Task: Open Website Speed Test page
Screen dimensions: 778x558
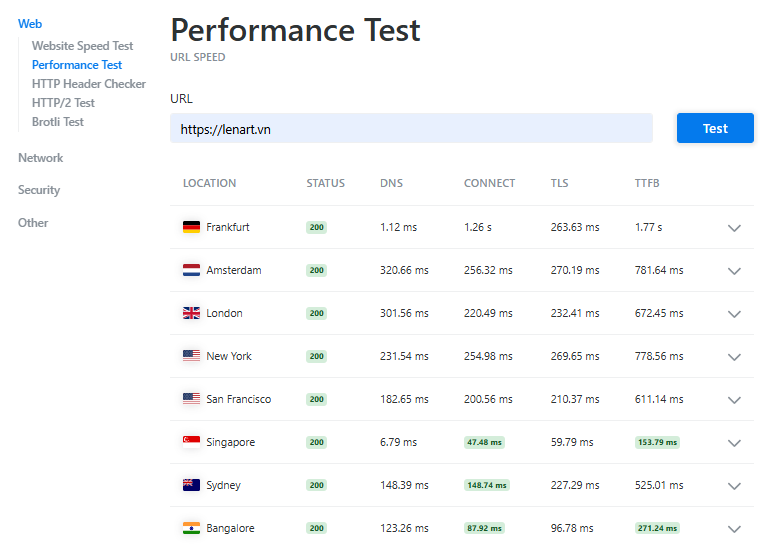Action: coord(82,46)
